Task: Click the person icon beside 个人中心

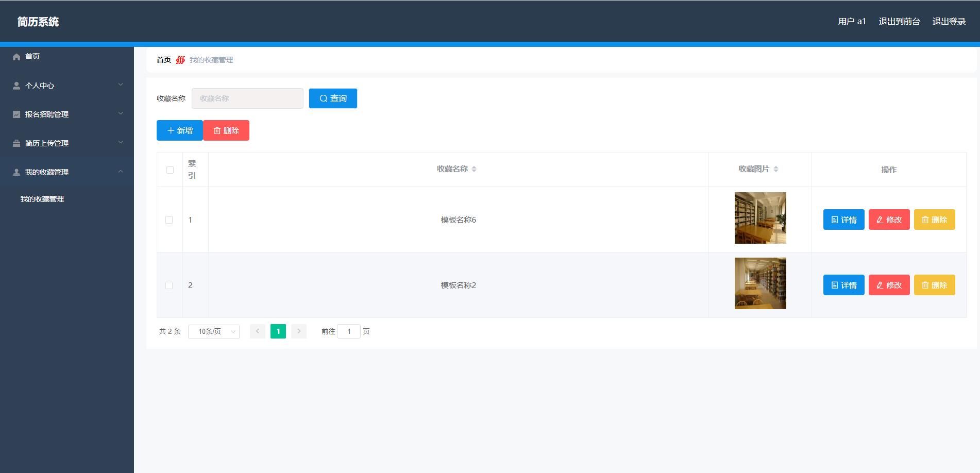Action: point(16,86)
